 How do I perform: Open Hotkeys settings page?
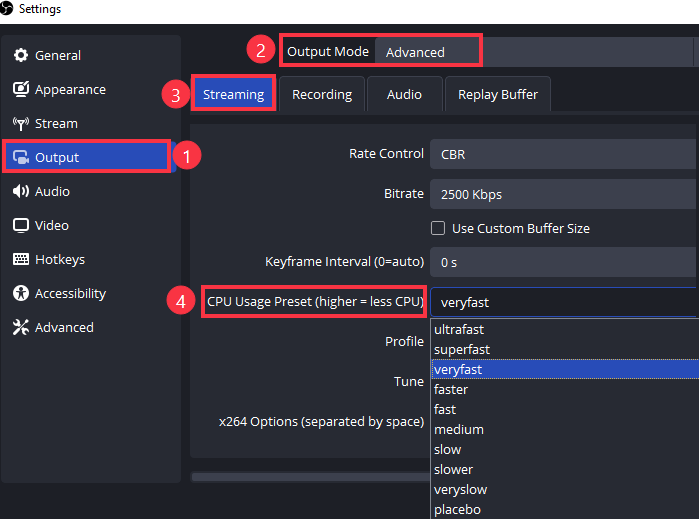tap(90, 260)
